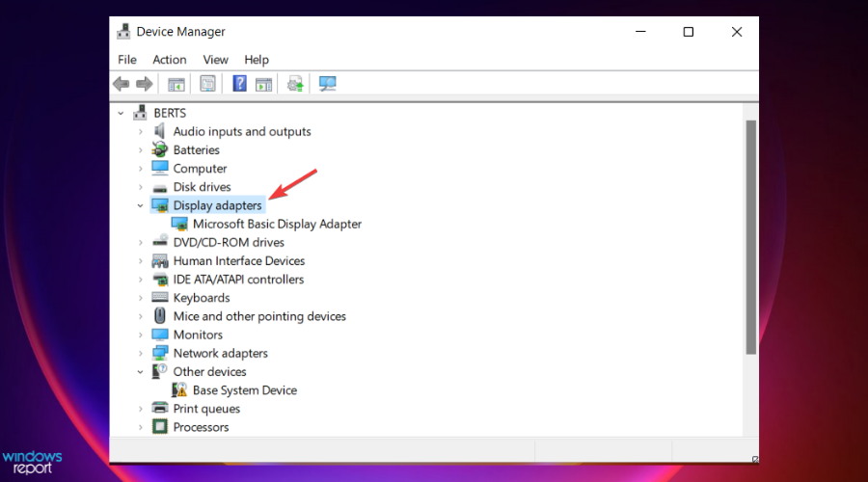
Task: Select the Network adapters label
Action: coord(220,353)
